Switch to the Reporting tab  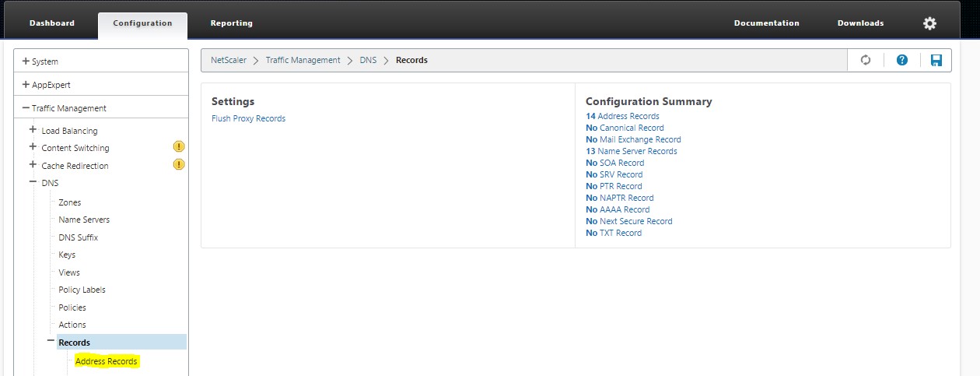click(x=231, y=23)
